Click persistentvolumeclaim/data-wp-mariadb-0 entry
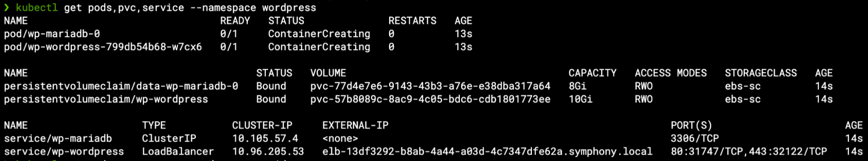Screen dimensions: 868x161 point(121,86)
